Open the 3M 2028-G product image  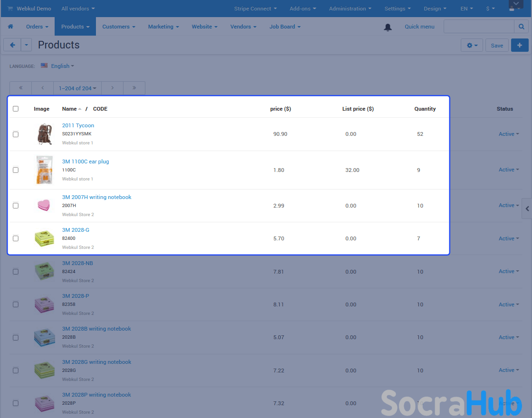45,238
